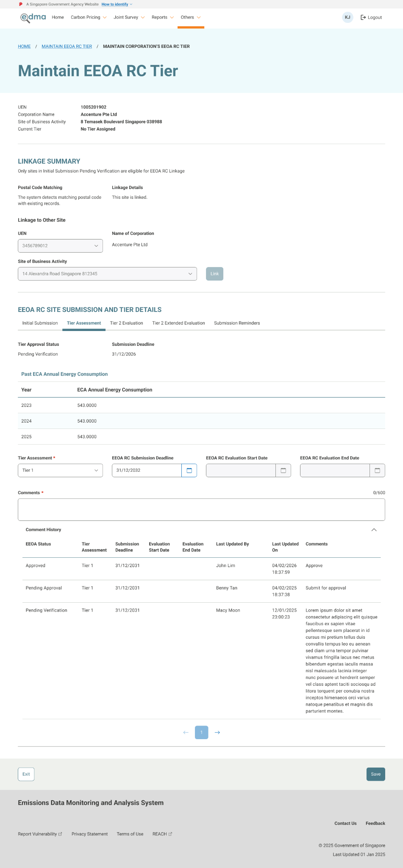The width and height of the screenshot is (403, 868).
Task: Click EEOA RC Submission Deadline date field
Action: (147, 470)
